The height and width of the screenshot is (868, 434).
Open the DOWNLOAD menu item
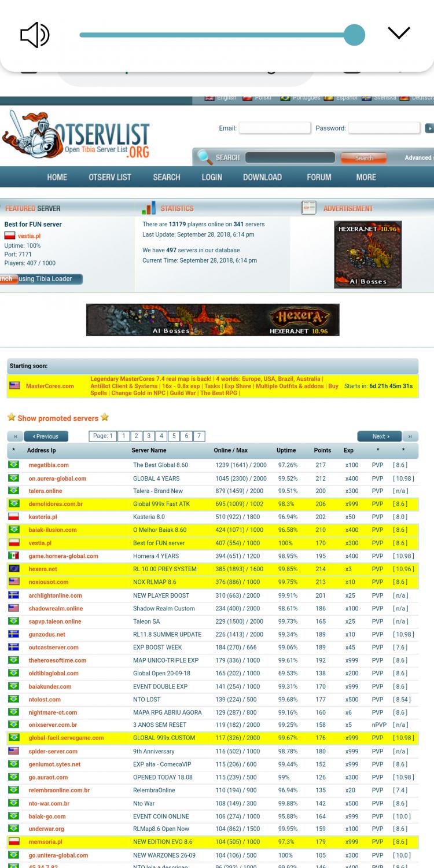(262, 177)
